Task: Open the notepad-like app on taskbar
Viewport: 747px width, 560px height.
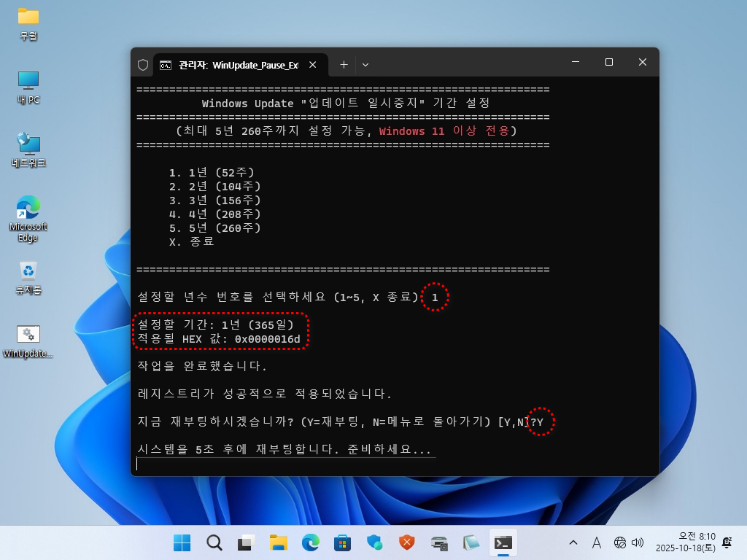Action: click(x=471, y=542)
